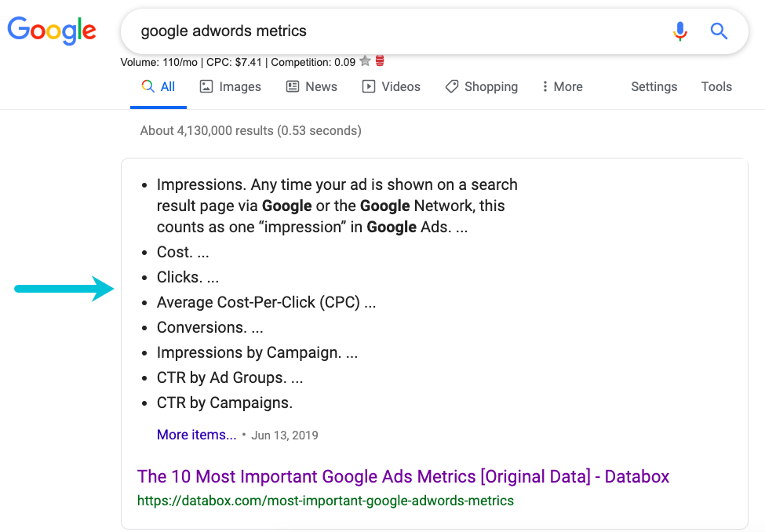Open the More results dropdown
The height and width of the screenshot is (532, 765).
tap(562, 86)
